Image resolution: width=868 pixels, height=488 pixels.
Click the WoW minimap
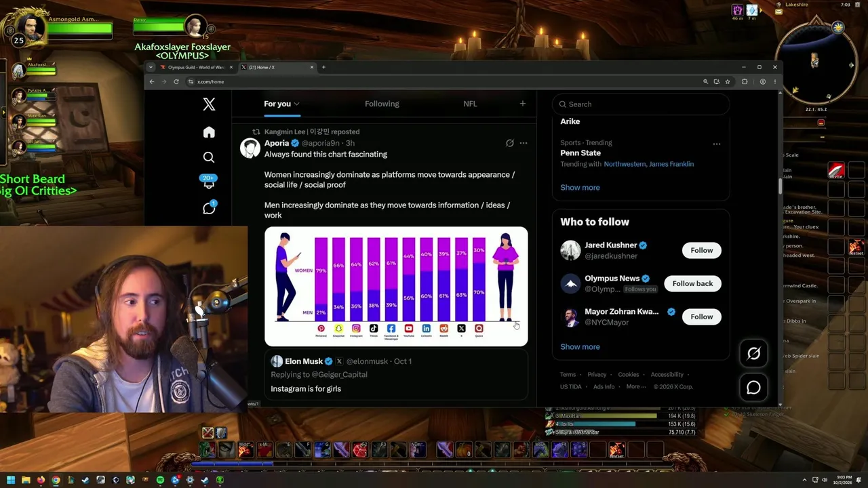(815, 64)
